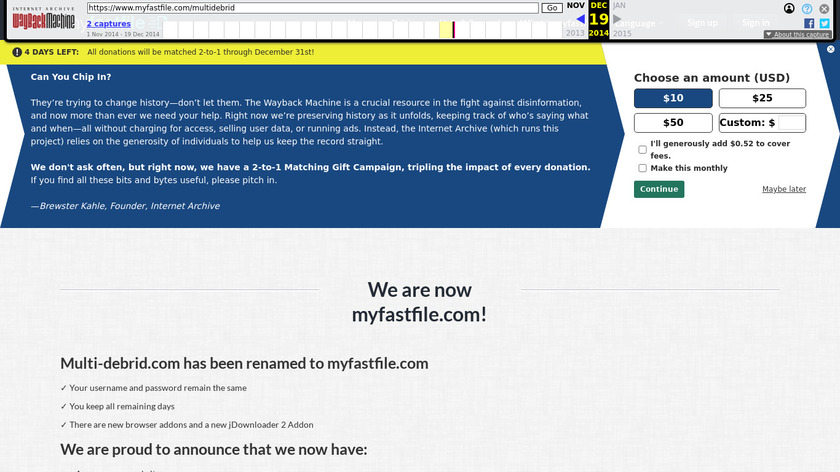Click the green Continue button
This screenshot has width=840, height=472.
[x=659, y=189]
